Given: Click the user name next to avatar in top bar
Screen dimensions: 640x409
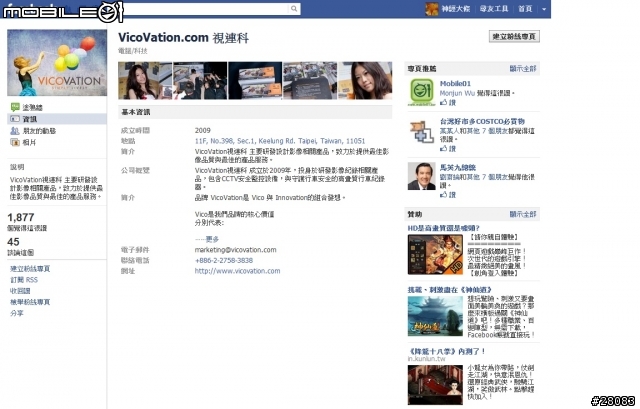Looking at the screenshot, I should pyautogui.click(x=456, y=9).
